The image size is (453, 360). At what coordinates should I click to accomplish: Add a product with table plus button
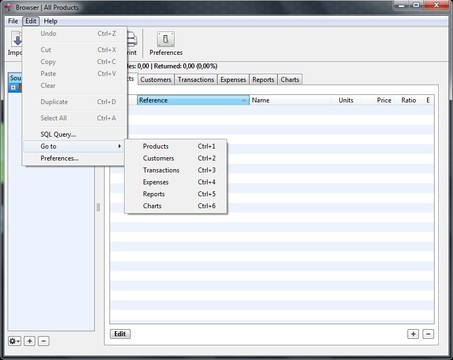tap(413, 334)
